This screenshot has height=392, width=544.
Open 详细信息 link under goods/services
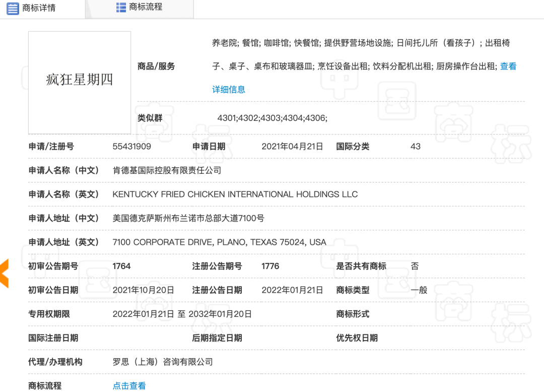(229, 90)
